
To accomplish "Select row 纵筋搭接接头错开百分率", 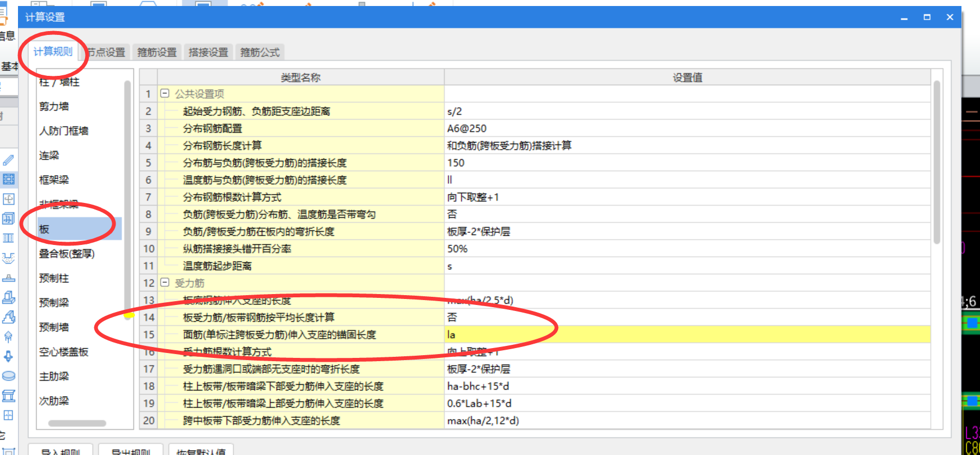I will (x=301, y=249).
